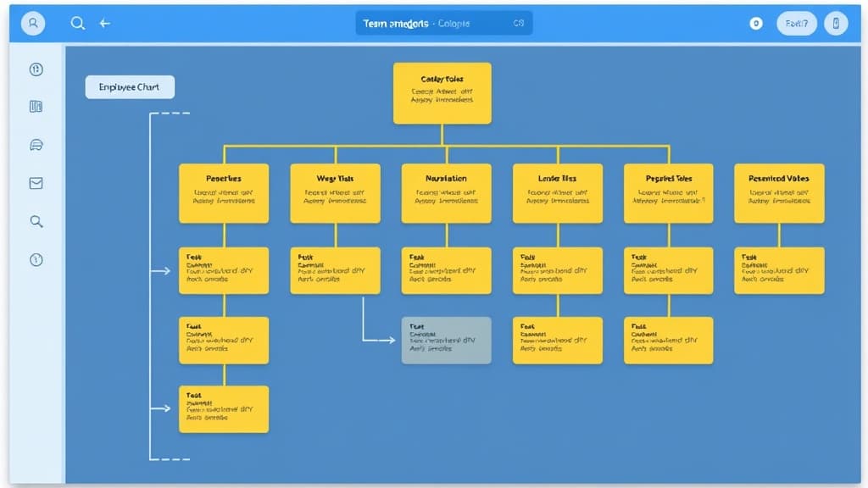Click the round white dot icon in the top bar
868x488 pixels.
755,23
